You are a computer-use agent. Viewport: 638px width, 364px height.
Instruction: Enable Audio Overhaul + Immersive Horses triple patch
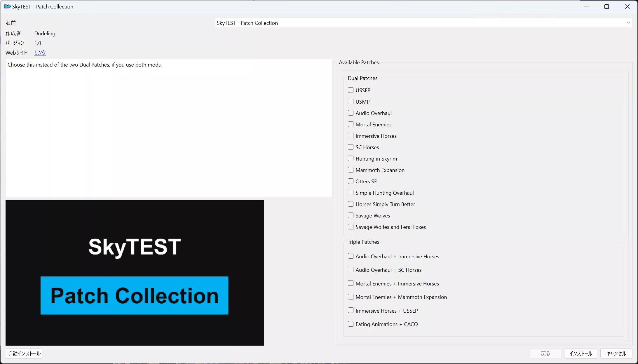351,256
